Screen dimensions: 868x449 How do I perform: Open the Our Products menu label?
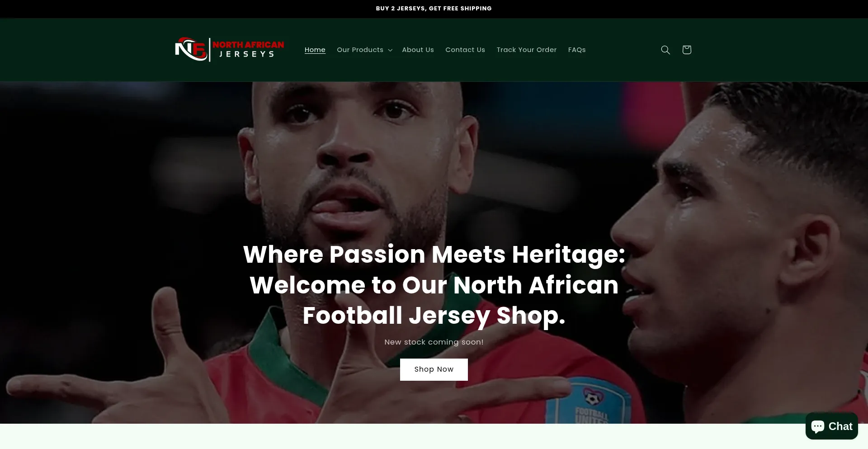(x=360, y=50)
